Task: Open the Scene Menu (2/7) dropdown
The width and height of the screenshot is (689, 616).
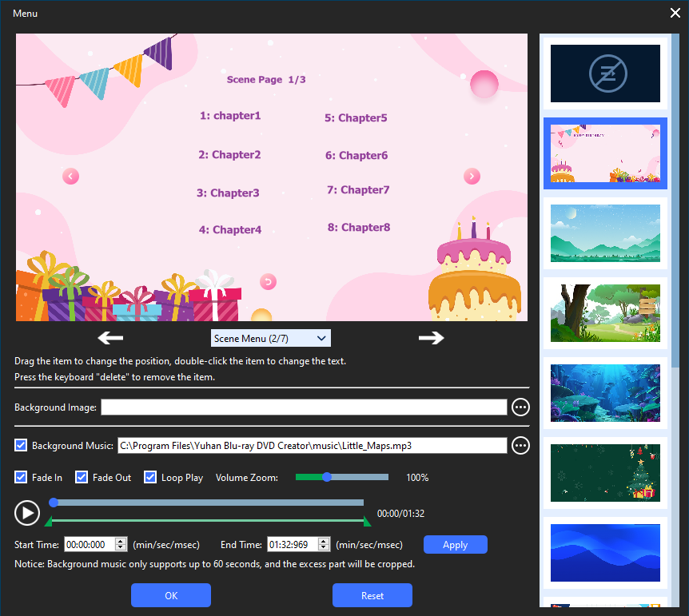Action: (x=270, y=339)
